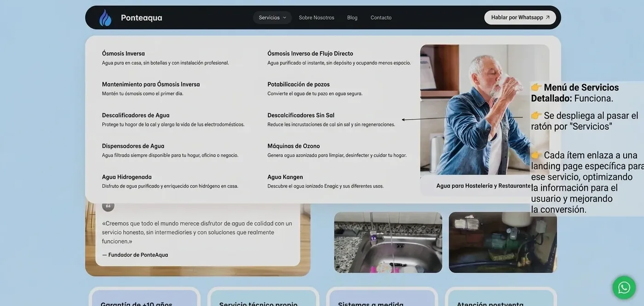Image resolution: width=644 pixels, height=306 pixels.
Task: Open Dispensadores de Agua page
Action: [x=133, y=146]
